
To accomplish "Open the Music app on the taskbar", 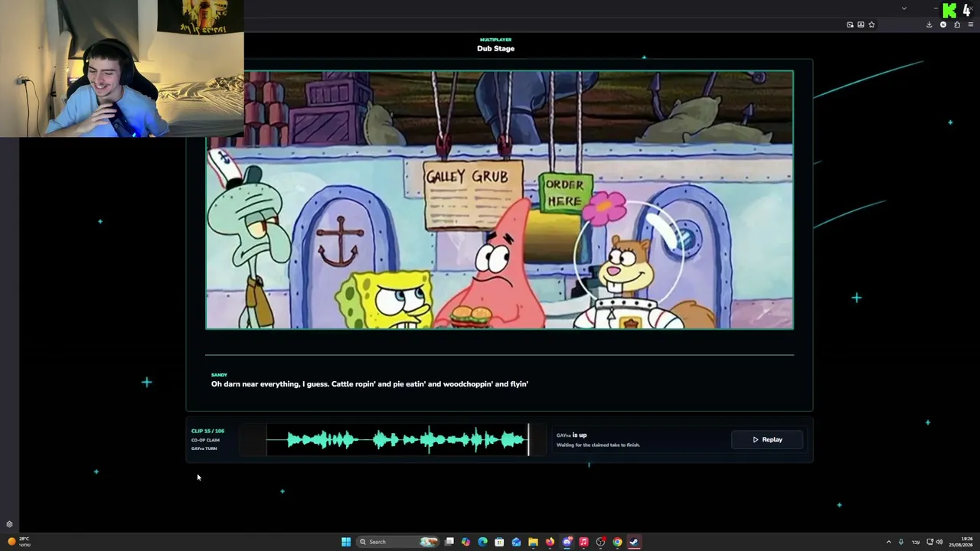I will tap(583, 542).
